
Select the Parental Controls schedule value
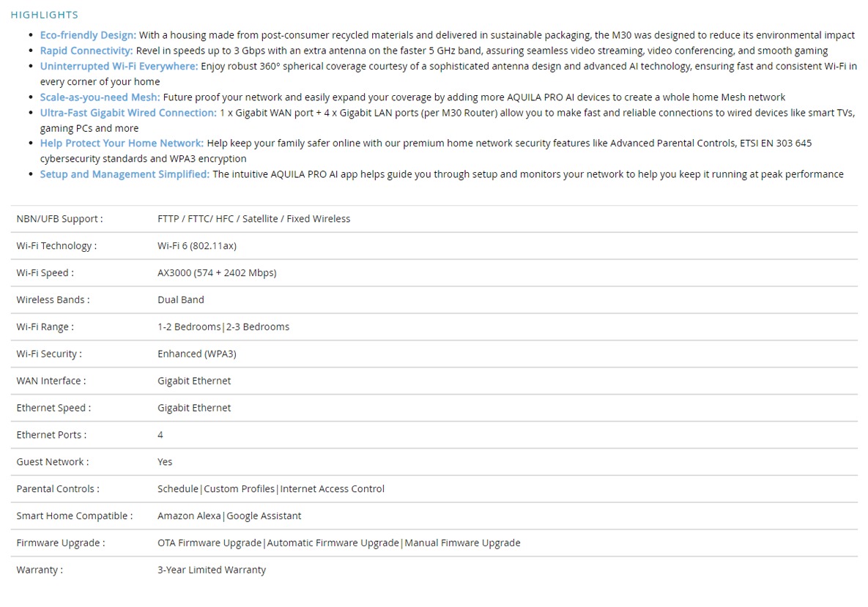178,488
